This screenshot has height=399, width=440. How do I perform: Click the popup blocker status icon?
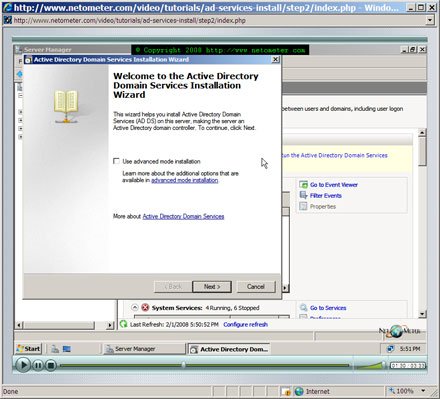click(x=286, y=391)
